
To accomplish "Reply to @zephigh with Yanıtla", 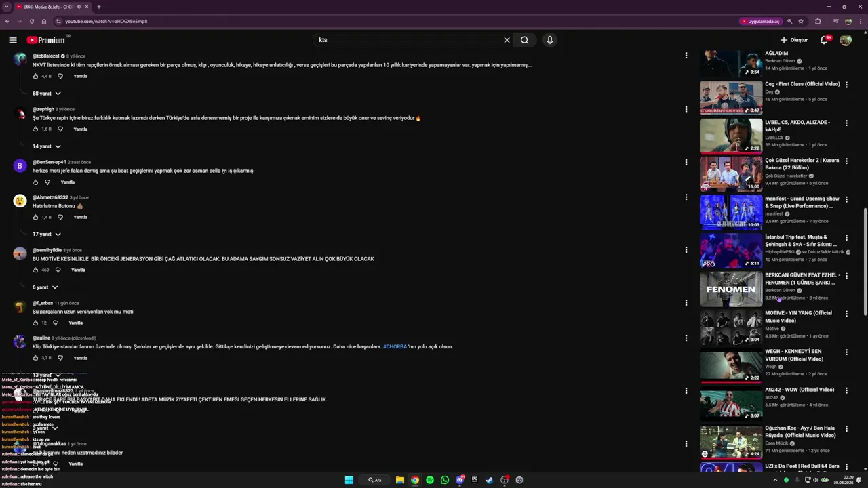I will (x=80, y=129).
